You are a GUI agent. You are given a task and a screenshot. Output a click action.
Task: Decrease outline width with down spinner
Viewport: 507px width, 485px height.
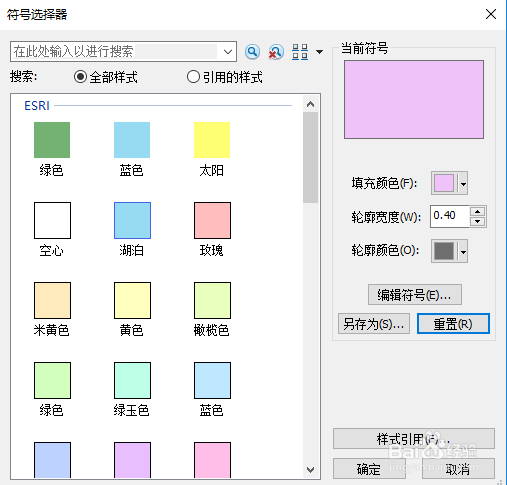click(x=478, y=221)
